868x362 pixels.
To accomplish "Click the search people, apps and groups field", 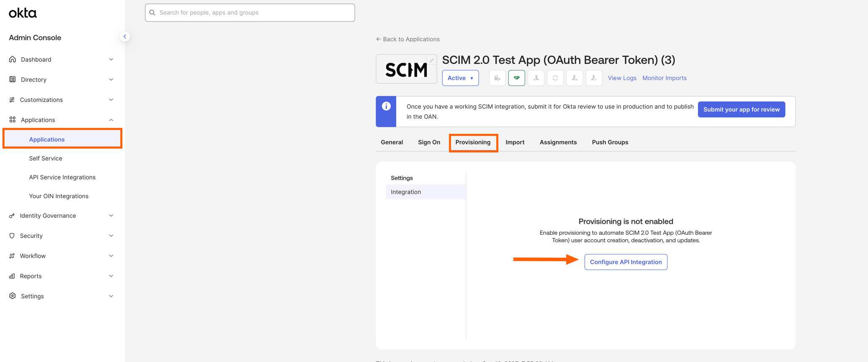I will (x=250, y=13).
